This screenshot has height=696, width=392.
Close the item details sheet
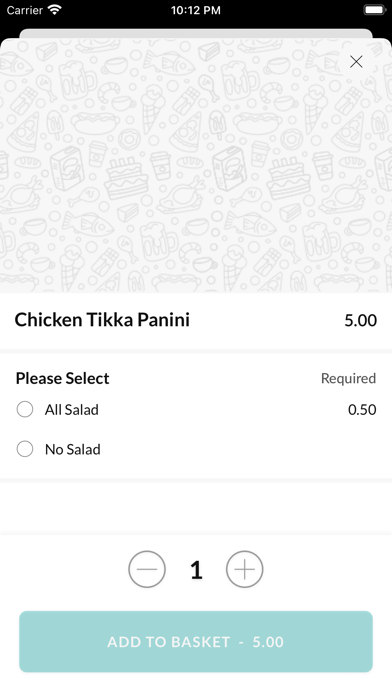(x=356, y=62)
